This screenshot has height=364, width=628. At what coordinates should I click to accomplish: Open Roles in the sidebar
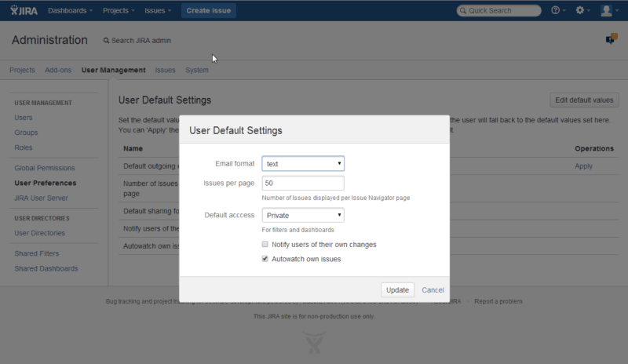click(x=24, y=147)
